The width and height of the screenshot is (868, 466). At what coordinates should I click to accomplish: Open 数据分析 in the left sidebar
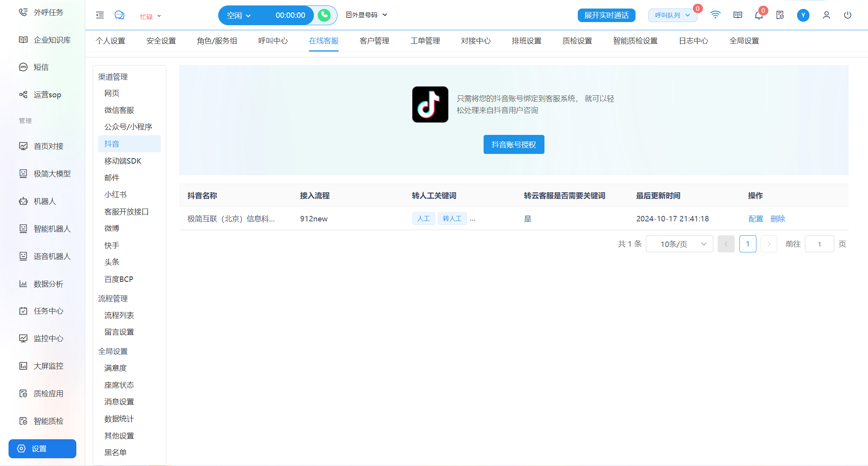click(x=41, y=284)
